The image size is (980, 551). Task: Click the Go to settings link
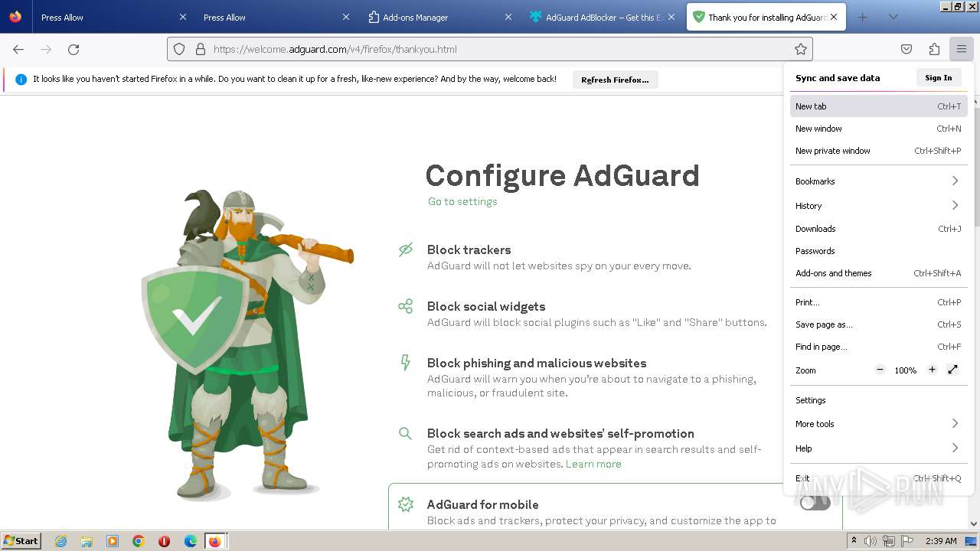click(462, 201)
